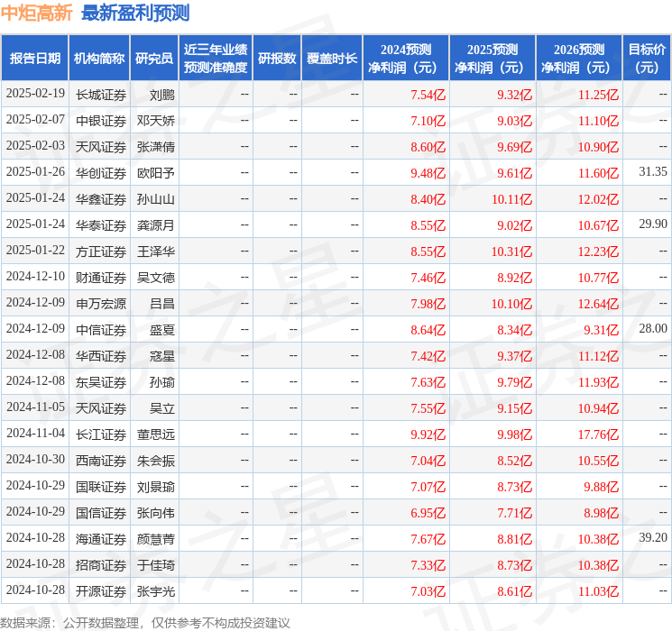Select the 方正证券 institution cell
The height and width of the screenshot is (631, 672).
click(x=101, y=251)
